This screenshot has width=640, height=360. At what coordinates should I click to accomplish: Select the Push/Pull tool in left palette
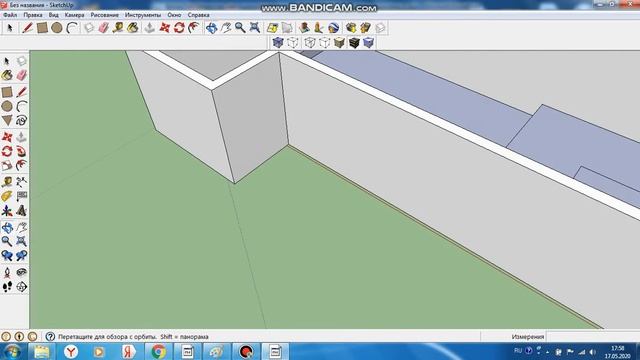22,137
